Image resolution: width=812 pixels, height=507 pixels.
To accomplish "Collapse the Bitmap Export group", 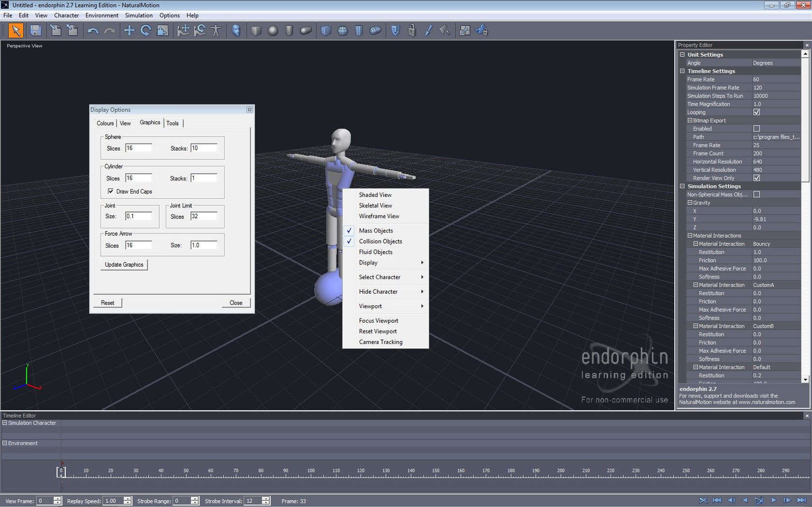I will coord(690,120).
